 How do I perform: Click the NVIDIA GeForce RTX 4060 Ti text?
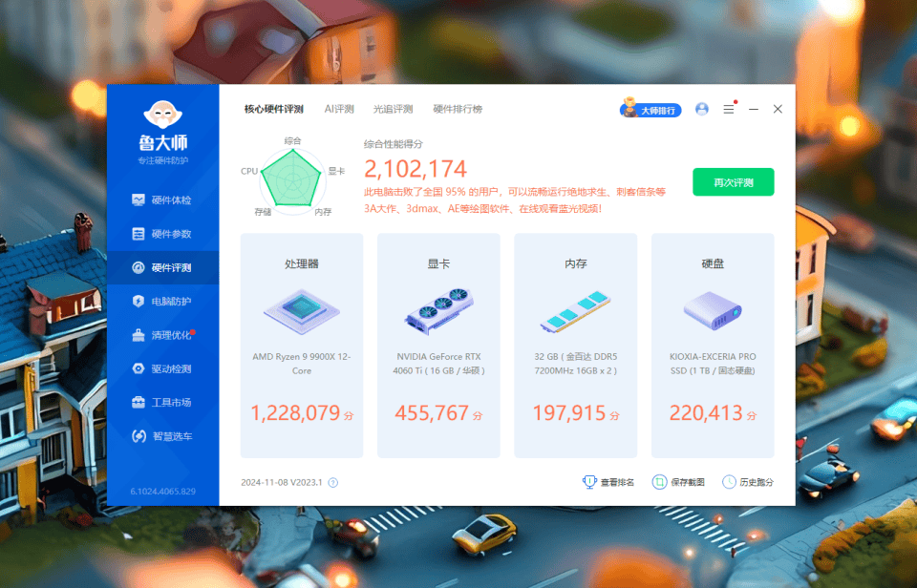(438, 364)
